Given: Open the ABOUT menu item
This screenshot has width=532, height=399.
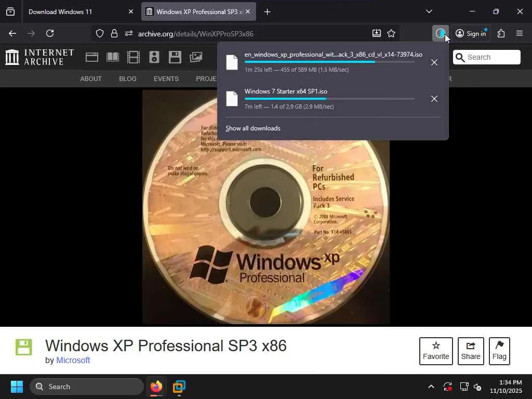Looking at the screenshot, I should [91, 79].
